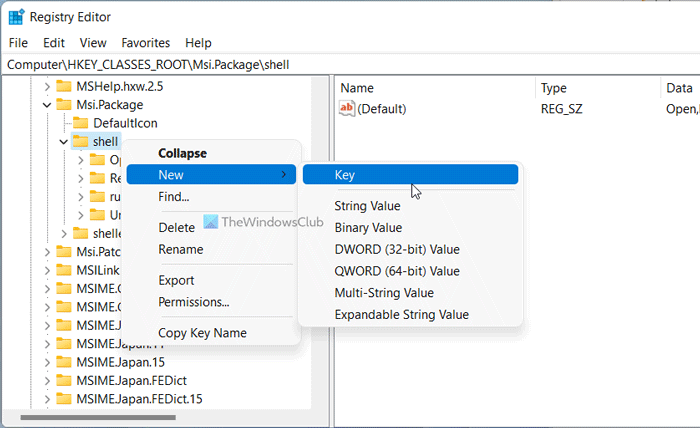
Task: Click the Msi.Package folder icon
Action: coord(64,104)
